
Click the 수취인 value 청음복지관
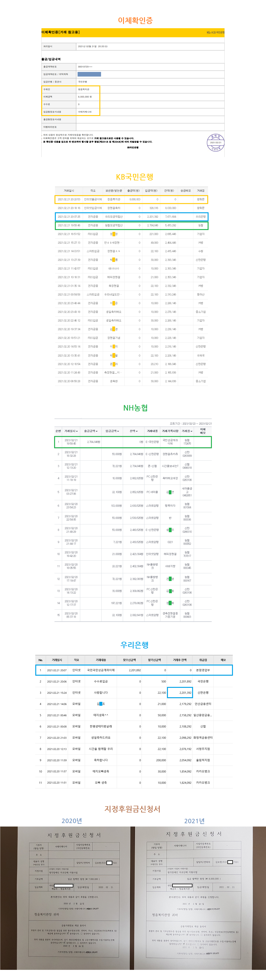(83, 89)
